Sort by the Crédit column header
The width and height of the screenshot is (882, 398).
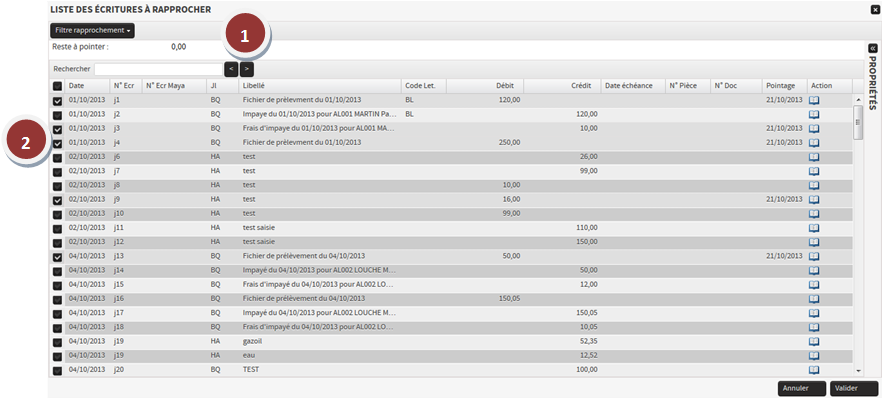pyautogui.click(x=562, y=85)
